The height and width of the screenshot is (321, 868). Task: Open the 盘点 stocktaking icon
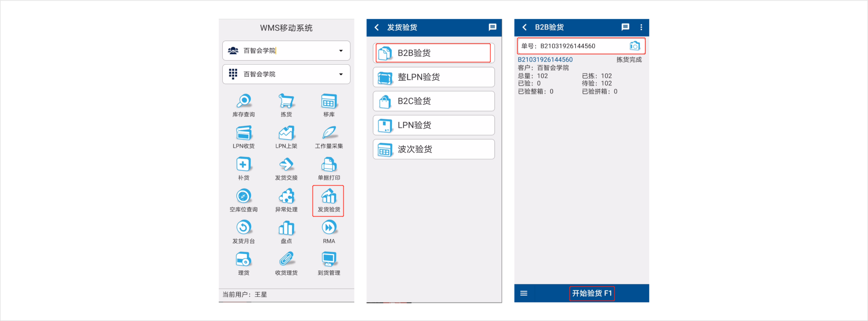pos(286,228)
